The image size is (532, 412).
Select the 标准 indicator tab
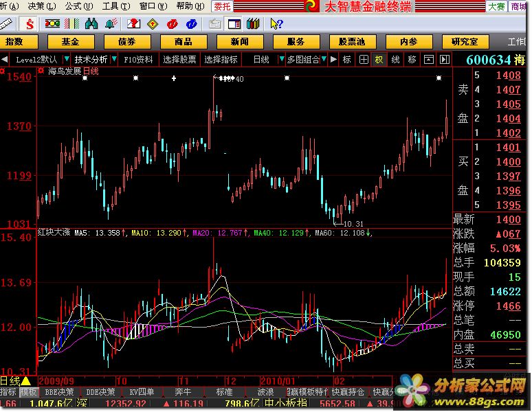(224, 392)
